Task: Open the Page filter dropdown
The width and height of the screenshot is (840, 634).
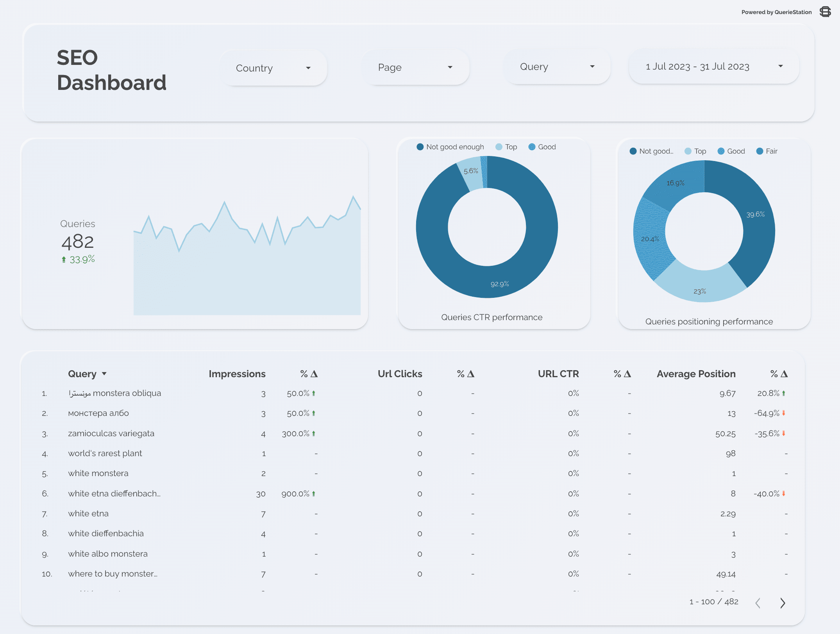Action: click(x=415, y=67)
